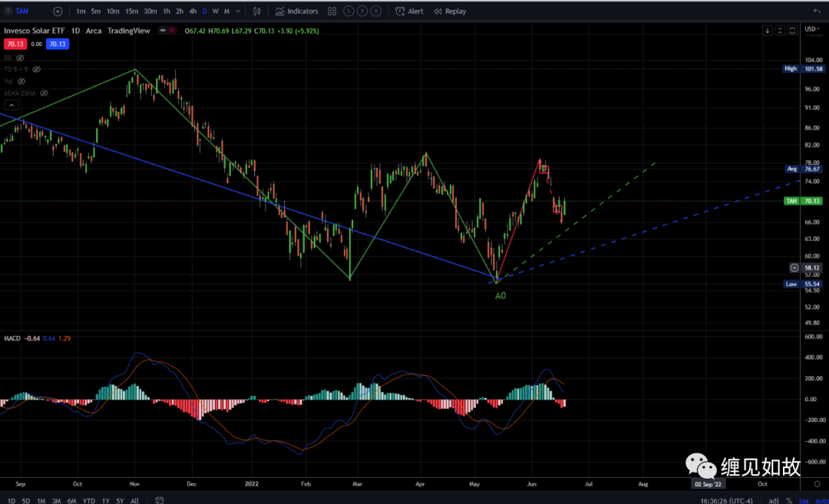
Task: Select the 5m timeframe
Action: tap(96, 11)
